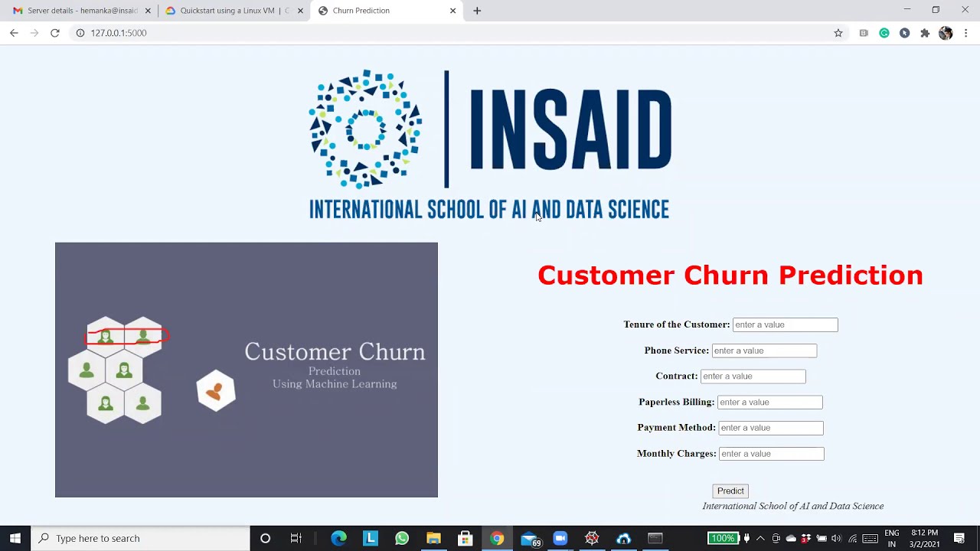Open the volume control in tray
Image resolution: width=980 pixels, height=551 pixels.
coord(836,538)
